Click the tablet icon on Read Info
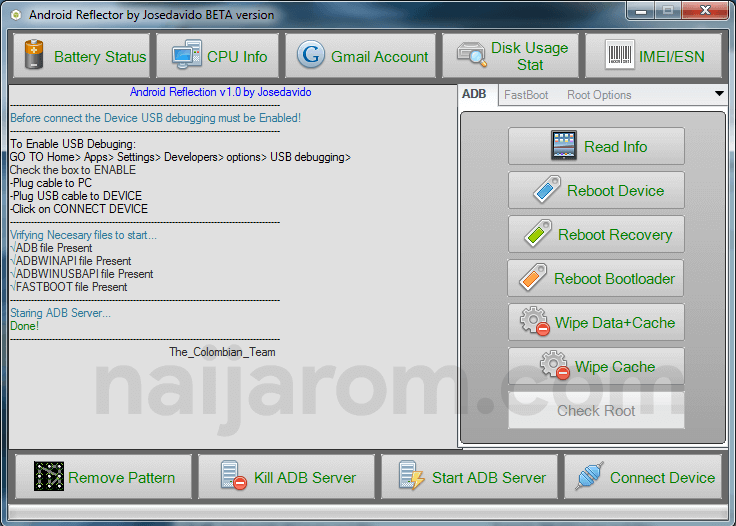 point(564,145)
